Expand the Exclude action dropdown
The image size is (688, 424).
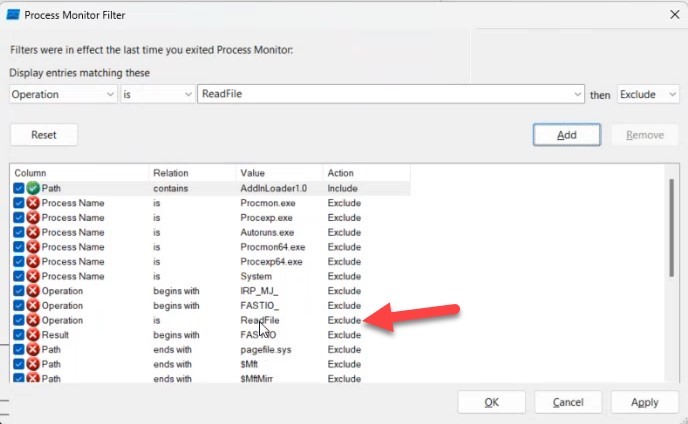tap(646, 94)
